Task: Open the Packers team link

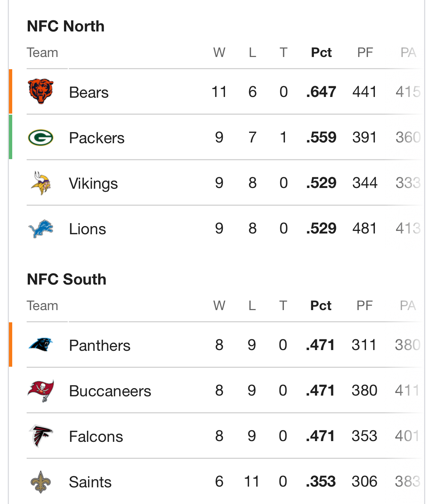Action: coord(97,138)
